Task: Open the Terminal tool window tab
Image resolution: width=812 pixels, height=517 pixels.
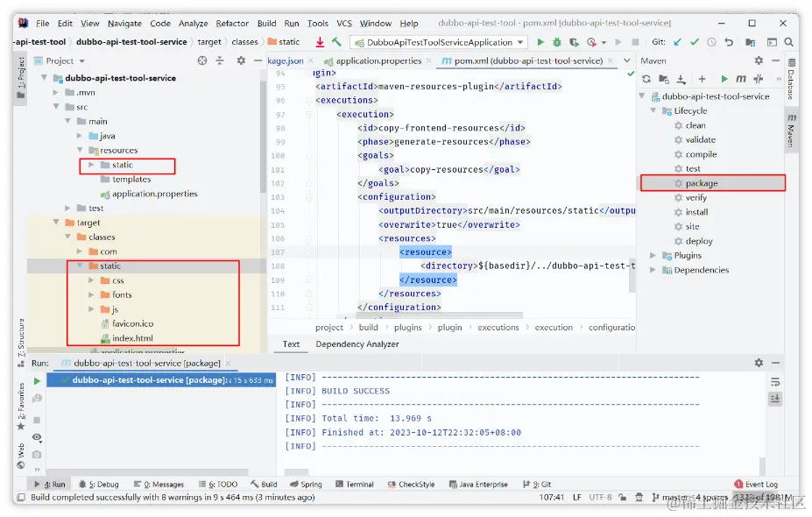Action: point(355,485)
